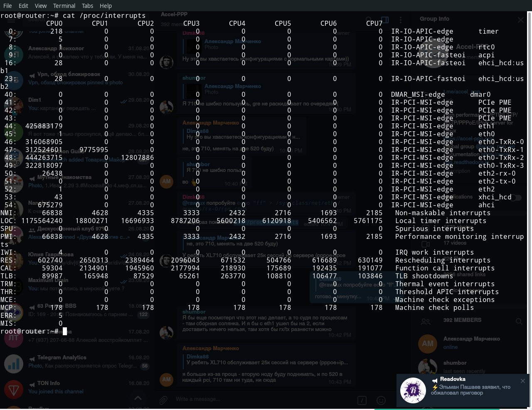The width and height of the screenshot is (532, 410).
Task: Open the Edit menu
Action: pos(24,6)
